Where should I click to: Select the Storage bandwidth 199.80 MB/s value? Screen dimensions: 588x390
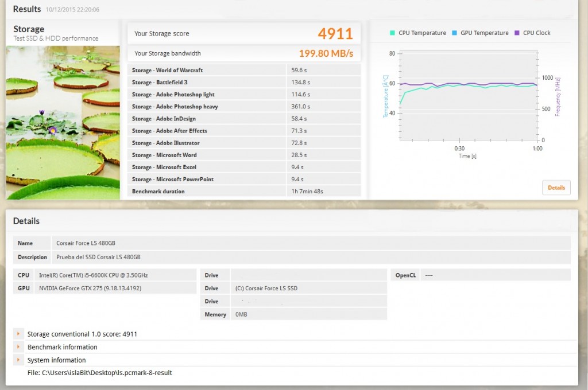coord(326,54)
